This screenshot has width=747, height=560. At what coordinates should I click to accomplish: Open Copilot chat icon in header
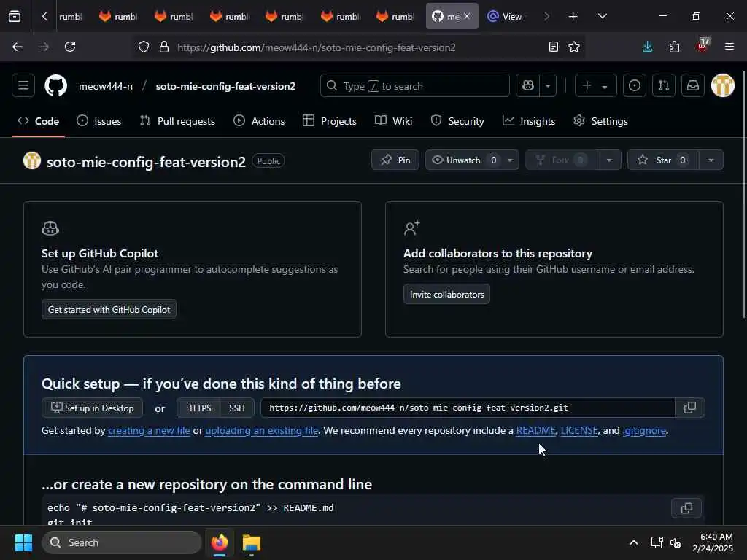pos(527,86)
